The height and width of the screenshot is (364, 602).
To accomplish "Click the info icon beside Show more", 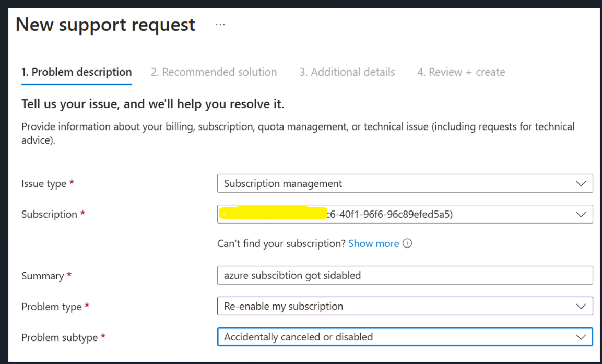I will pyautogui.click(x=408, y=243).
